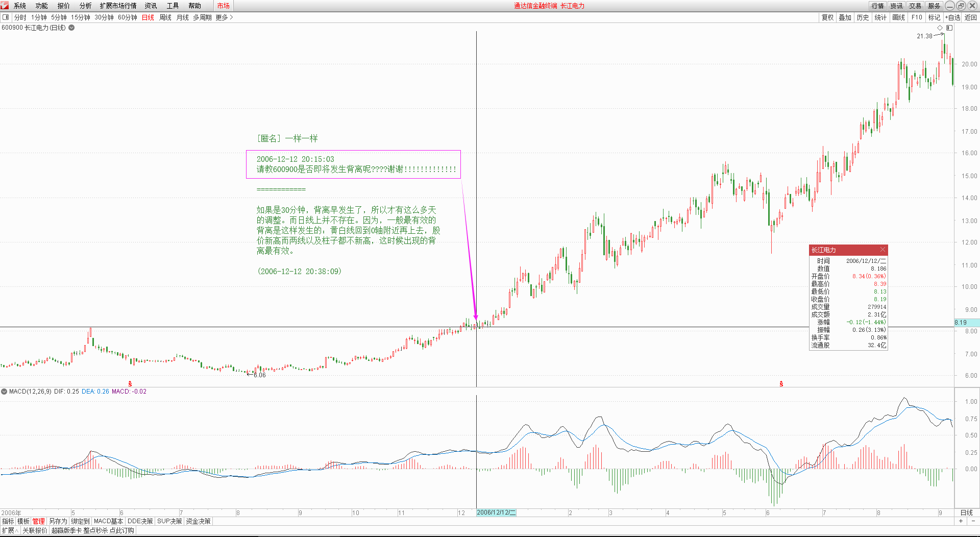The width and height of the screenshot is (980, 537).
Task: Open the 更多 periods dropdown
Action: coord(221,17)
